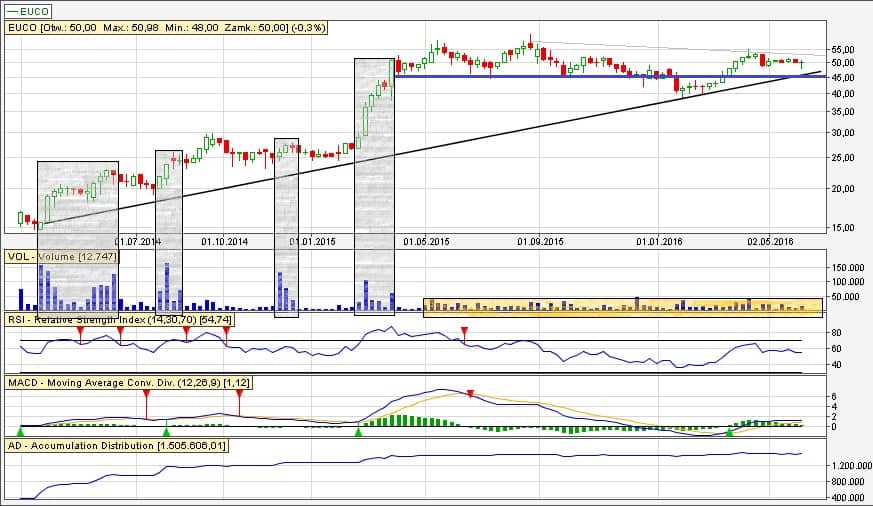Click the AD Accumulation Distribution label

(116, 444)
